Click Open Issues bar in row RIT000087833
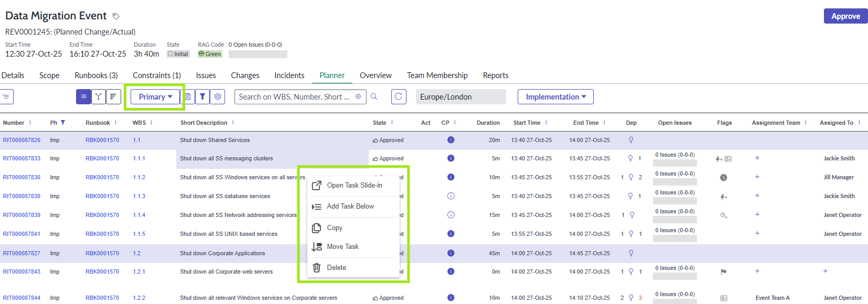 [x=674, y=163]
